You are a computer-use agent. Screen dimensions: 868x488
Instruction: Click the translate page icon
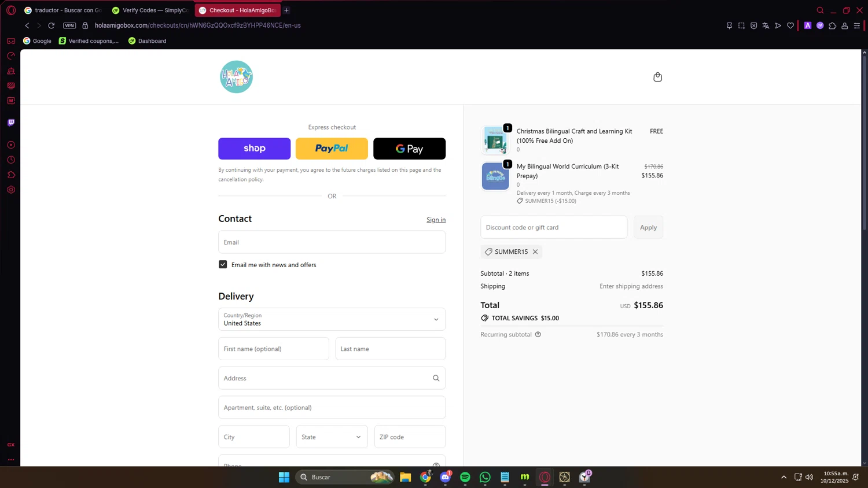point(766,25)
